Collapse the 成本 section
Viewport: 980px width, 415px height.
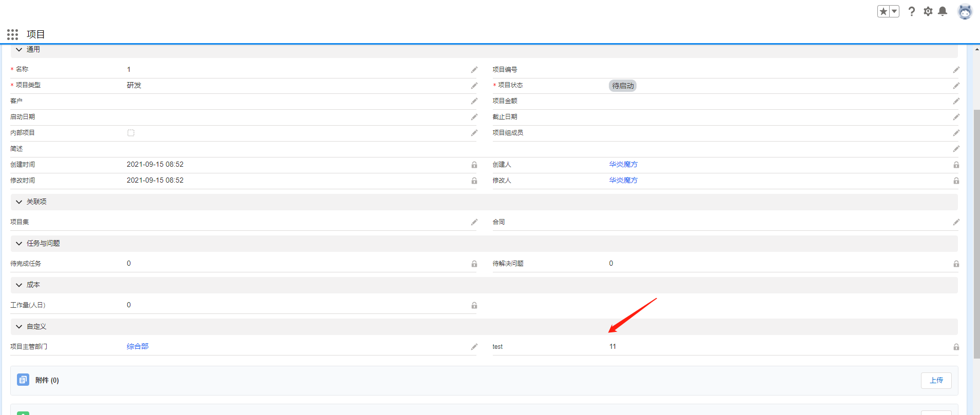coord(19,285)
